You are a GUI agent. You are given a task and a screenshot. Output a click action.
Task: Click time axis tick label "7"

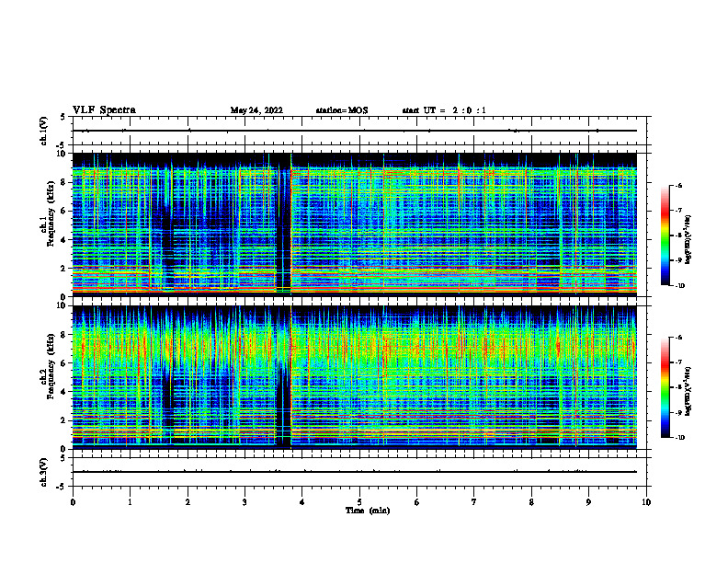tap(474, 502)
